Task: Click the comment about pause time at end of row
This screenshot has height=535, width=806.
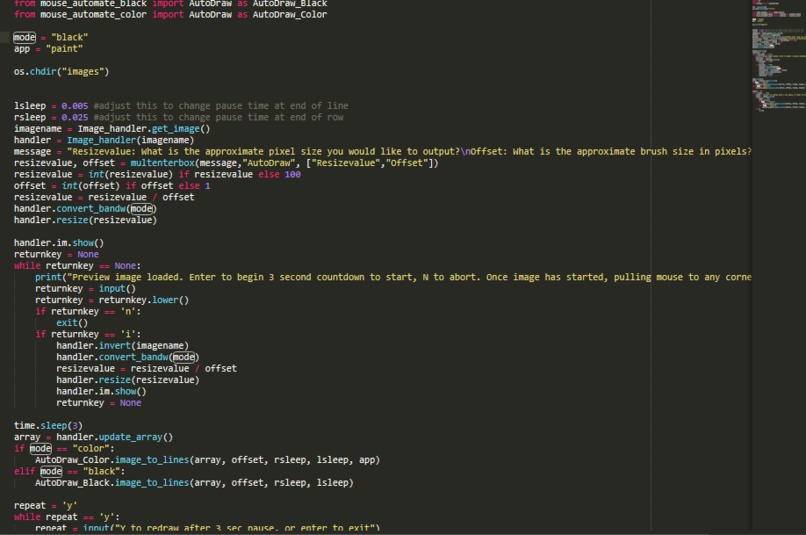Action: pyautogui.click(x=218, y=117)
